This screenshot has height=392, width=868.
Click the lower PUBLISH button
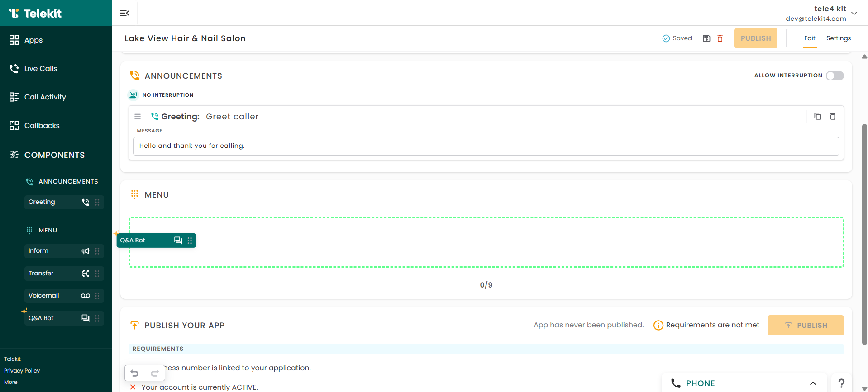pyautogui.click(x=806, y=325)
